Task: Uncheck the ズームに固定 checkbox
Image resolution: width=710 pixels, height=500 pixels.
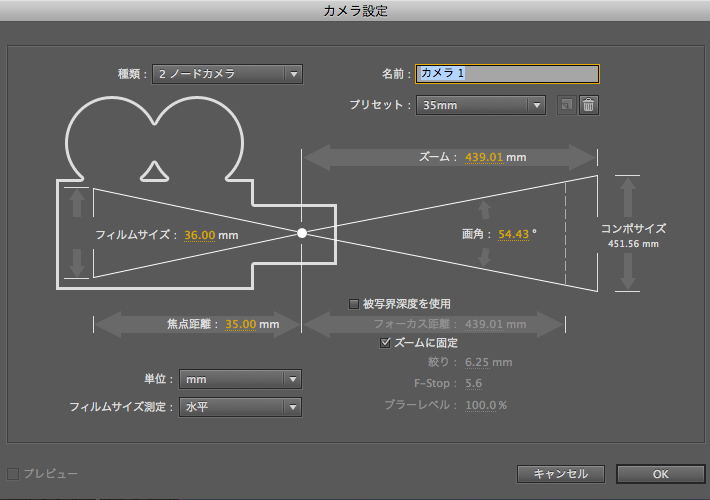Action: click(x=386, y=342)
